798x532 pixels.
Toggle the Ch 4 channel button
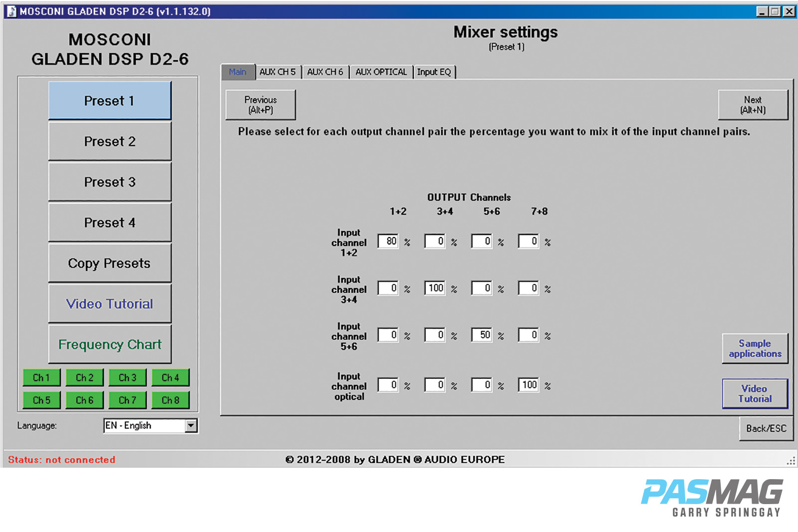(170, 377)
